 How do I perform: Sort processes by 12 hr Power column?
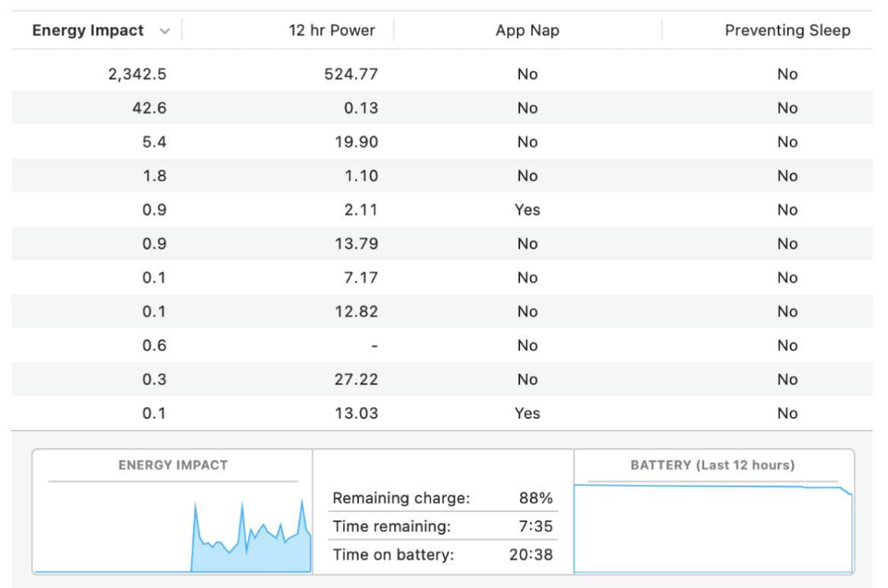(x=331, y=31)
